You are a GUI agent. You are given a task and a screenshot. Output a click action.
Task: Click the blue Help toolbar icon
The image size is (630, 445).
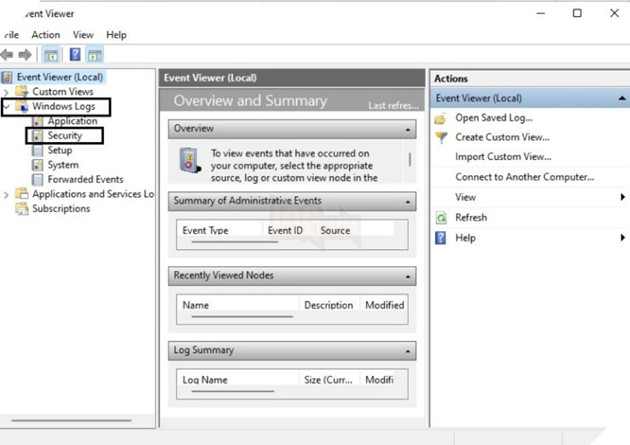pyautogui.click(x=74, y=55)
